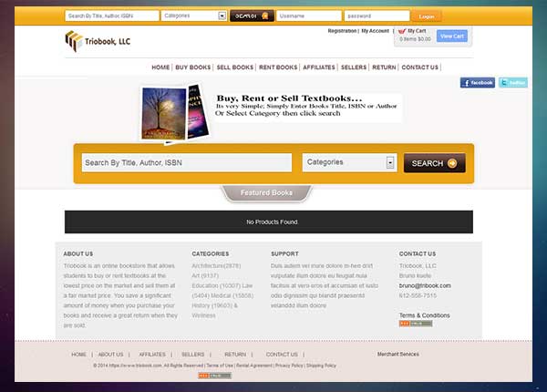
Task: Click the security badge at page bottom
Action: tap(214, 376)
